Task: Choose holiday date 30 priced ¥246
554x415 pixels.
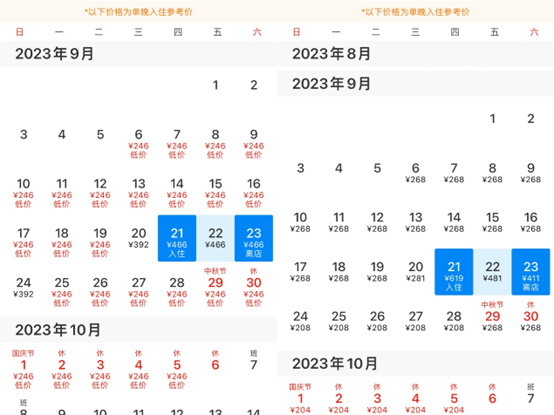Action: (x=254, y=287)
